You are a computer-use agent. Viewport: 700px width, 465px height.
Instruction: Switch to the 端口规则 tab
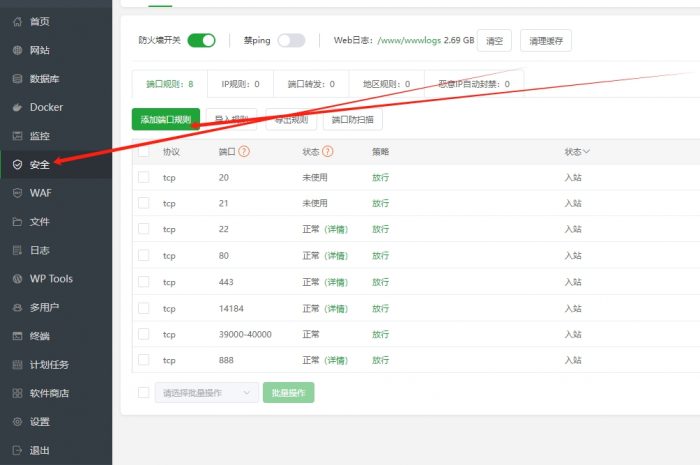(x=170, y=84)
